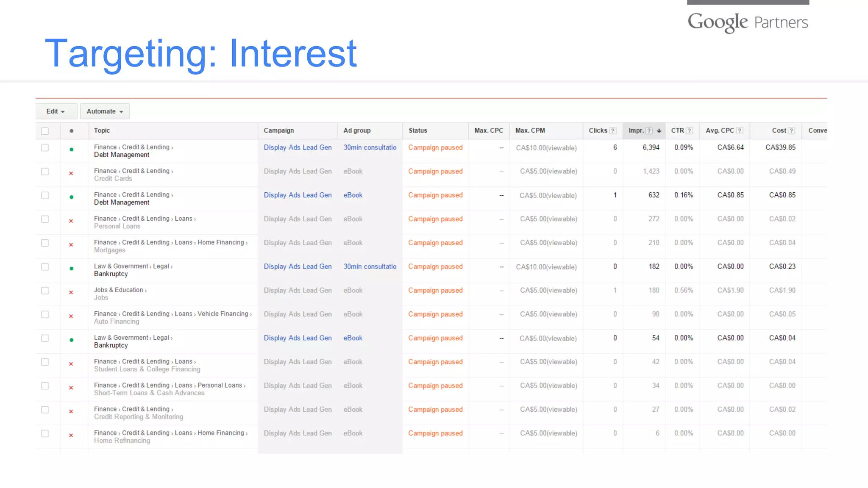
Task: Select checkbox for Credit Cards row
Action: coord(45,172)
